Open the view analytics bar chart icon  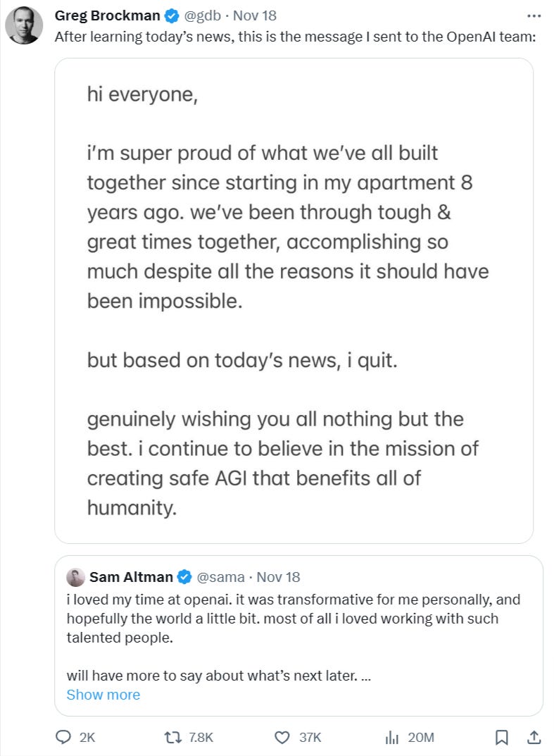[392, 737]
